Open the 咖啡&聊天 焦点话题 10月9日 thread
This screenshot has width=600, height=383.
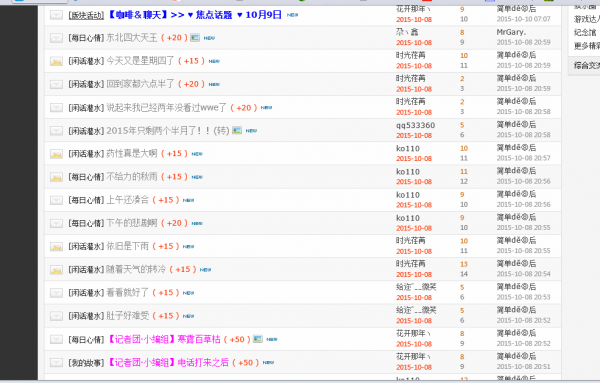[x=194, y=15]
